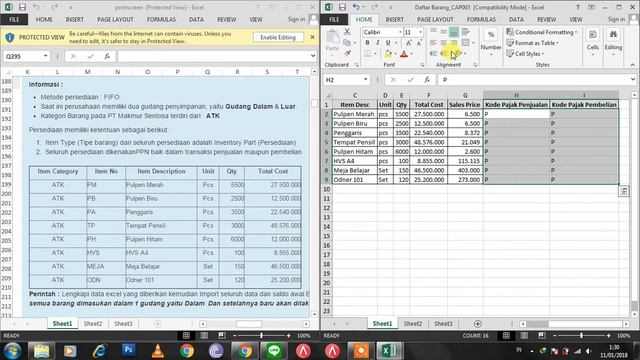Open the Font Color dropdown arrow
The width and height of the screenshot is (640, 360).
pos(412,54)
